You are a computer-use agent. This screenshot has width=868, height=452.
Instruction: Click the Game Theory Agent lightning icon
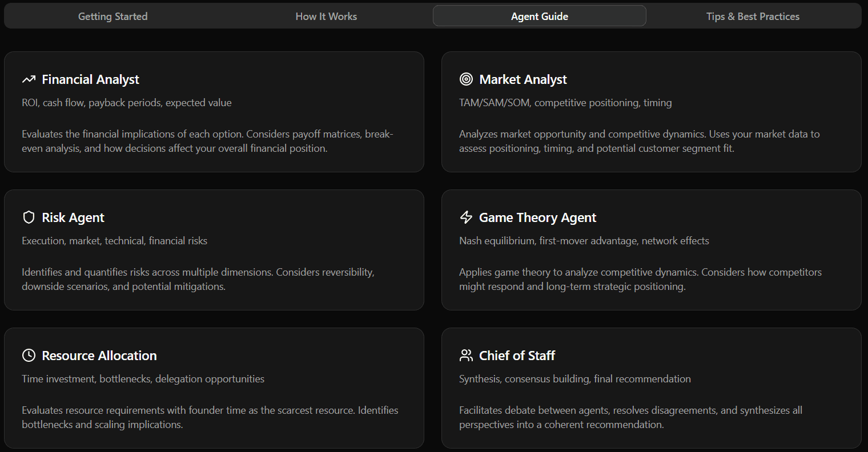pos(466,217)
